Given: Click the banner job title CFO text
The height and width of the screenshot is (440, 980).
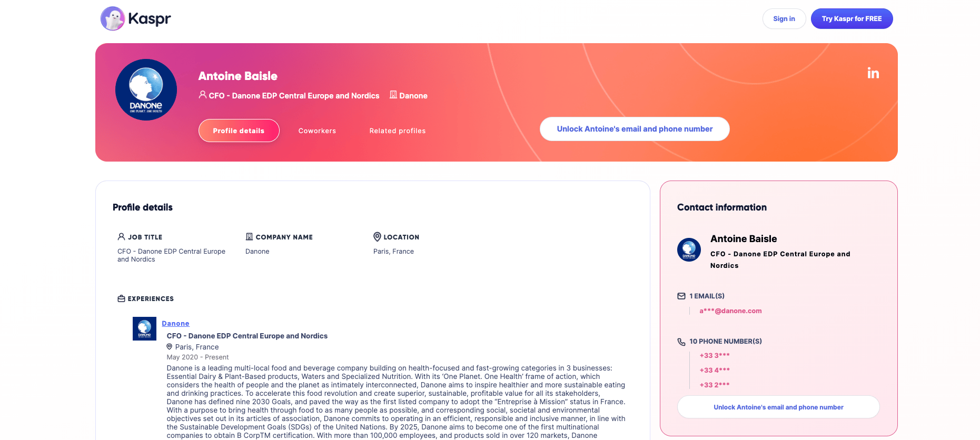Looking at the screenshot, I should 294,96.
